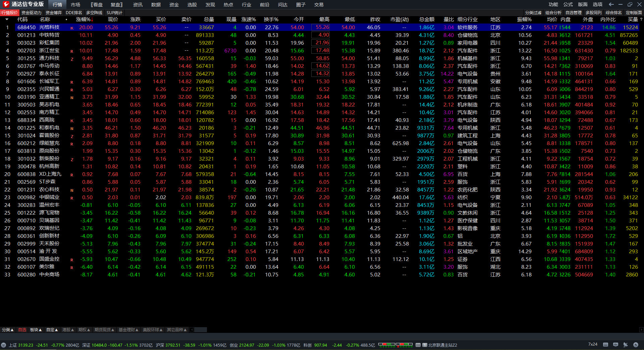Viewport: 644px width, 350px height.
Task: Click the monitor diagnostics icon in status bar
Action: (615, 345)
